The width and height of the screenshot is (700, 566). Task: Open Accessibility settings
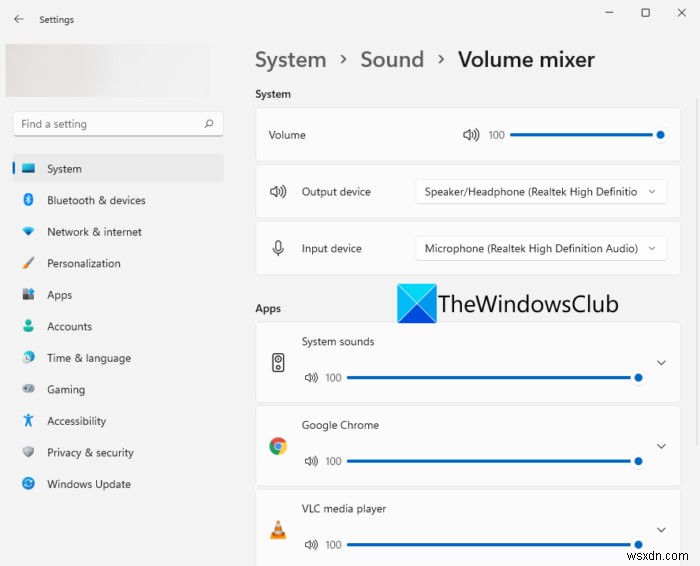[x=118, y=421]
